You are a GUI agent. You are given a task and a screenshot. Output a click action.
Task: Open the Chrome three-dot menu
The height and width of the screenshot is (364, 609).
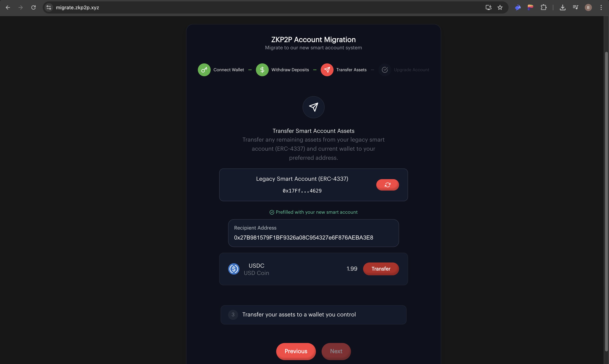601,8
